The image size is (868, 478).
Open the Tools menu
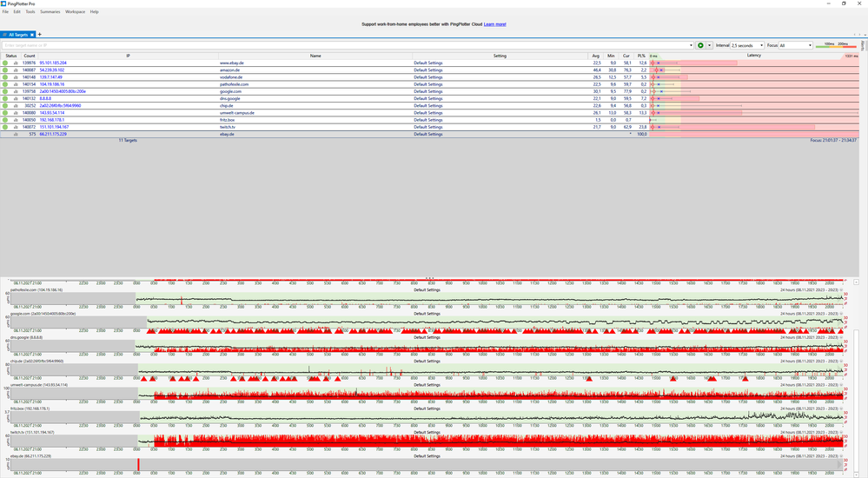coord(30,11)
